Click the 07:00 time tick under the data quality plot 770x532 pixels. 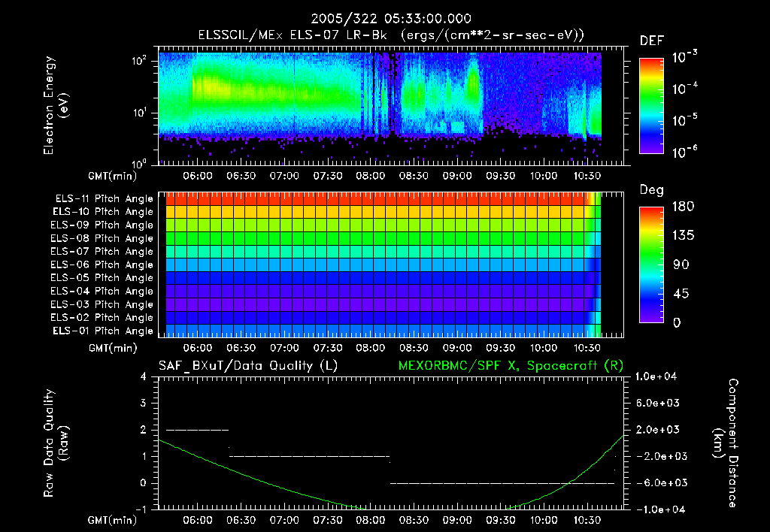284,520
